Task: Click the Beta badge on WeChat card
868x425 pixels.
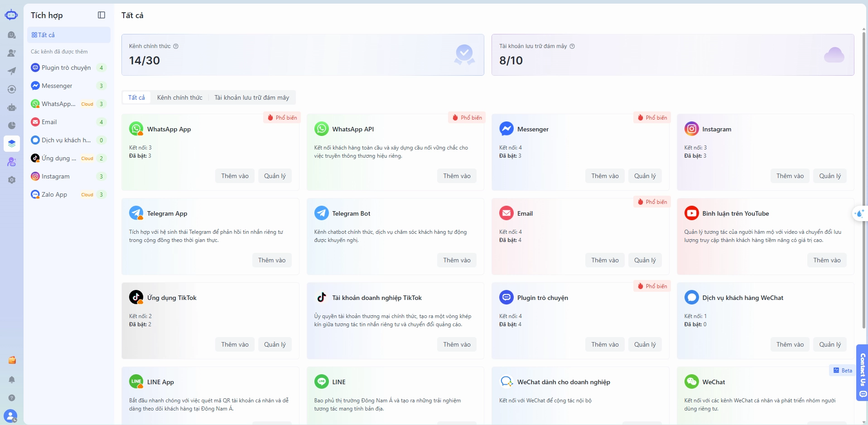Action: [842, 370]
